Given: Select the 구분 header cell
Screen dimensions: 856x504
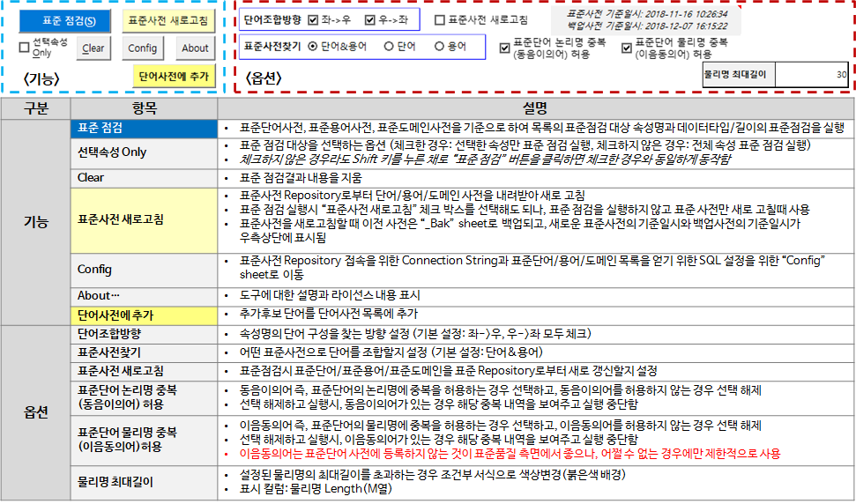Looking at the screenshot, I should (35, 108).
